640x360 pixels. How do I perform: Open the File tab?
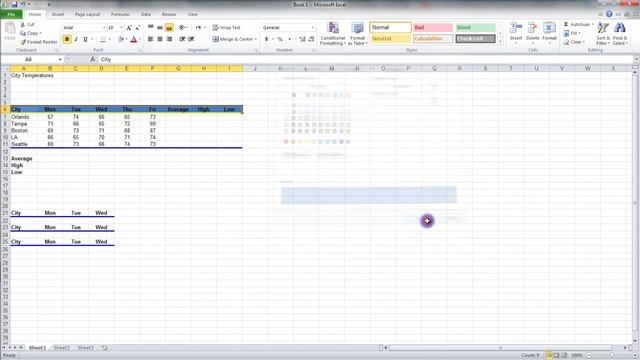[x=11, y=14]
